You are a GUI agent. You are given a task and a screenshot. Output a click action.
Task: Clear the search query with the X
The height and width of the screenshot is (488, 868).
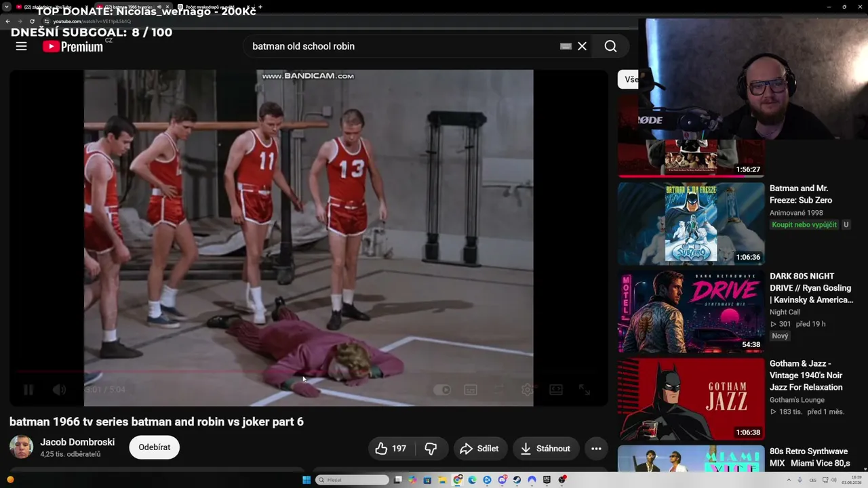pyautogui.click(x=582, y=46)
